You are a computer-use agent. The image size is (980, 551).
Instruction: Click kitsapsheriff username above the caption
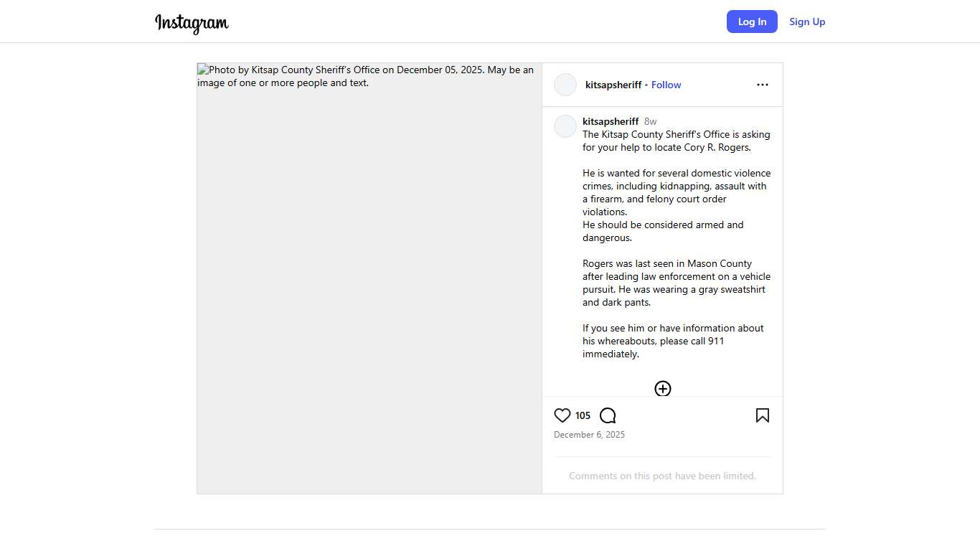(611, 121)
